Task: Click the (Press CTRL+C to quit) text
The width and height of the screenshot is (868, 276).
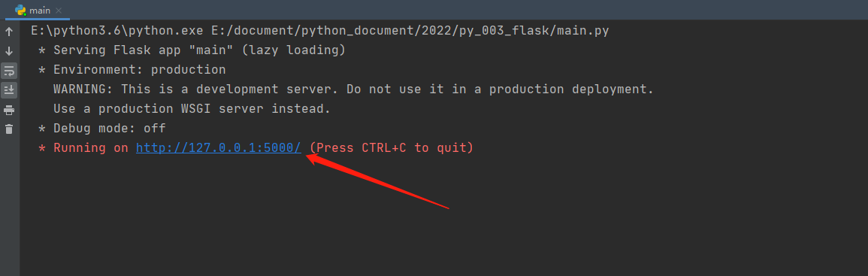Action: coord(392,148)
